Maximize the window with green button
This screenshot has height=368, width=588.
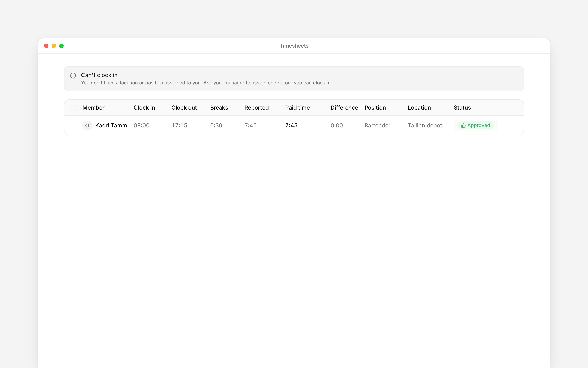click(61, 46)
